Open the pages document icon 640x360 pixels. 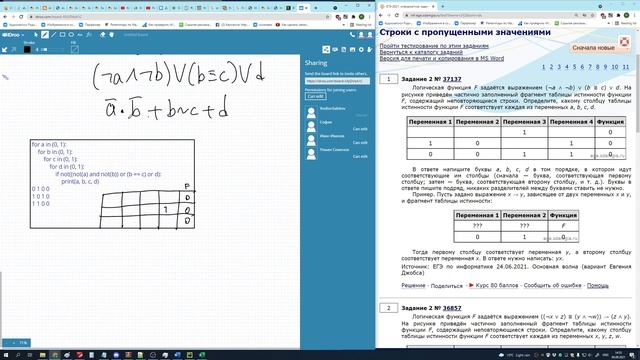(x=344, y=49)
